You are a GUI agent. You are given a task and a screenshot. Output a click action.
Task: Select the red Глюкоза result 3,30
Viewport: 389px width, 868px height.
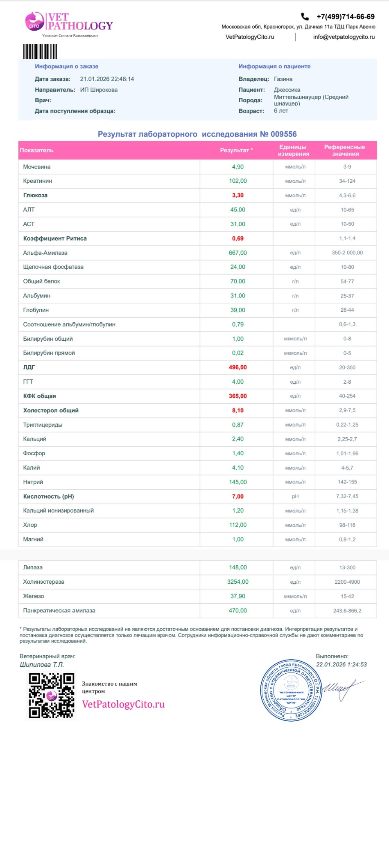tap(237, 196)
